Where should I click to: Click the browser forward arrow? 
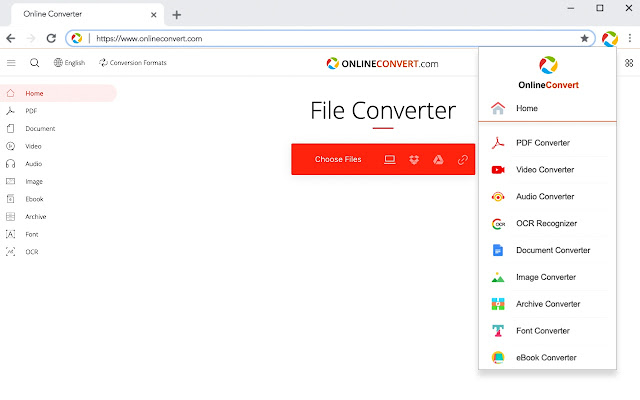pyautogui.click(x=31, y=38)
